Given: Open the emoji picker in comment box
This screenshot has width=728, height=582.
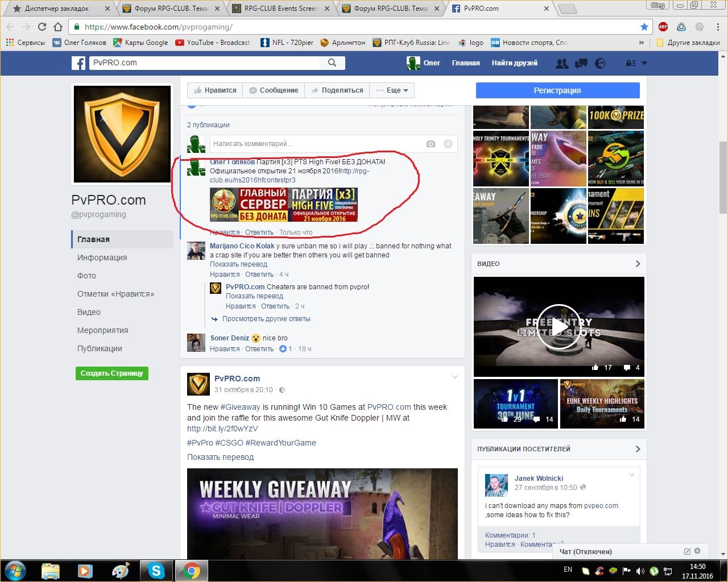Looking at the screenshot, I should tap(448, 144).
